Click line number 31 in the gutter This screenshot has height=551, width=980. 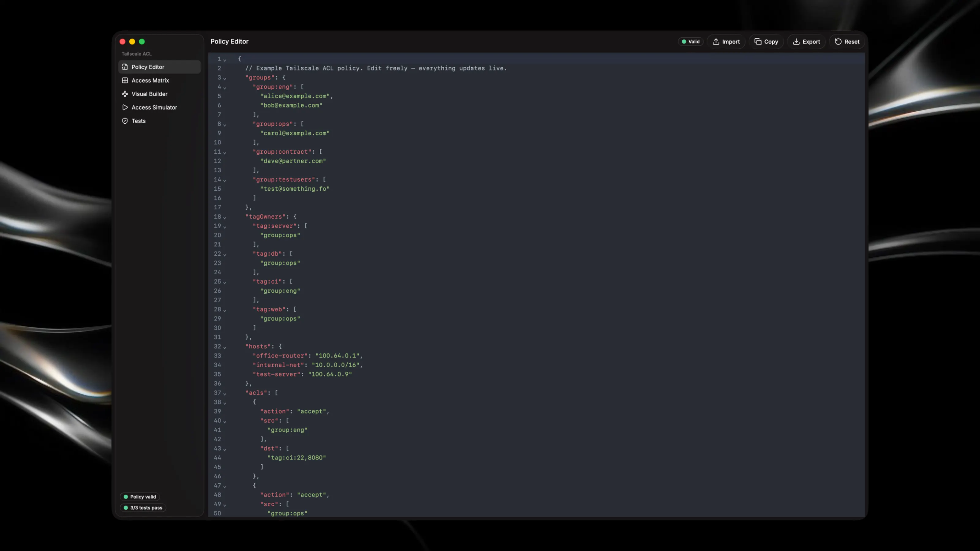click(217, 337)
